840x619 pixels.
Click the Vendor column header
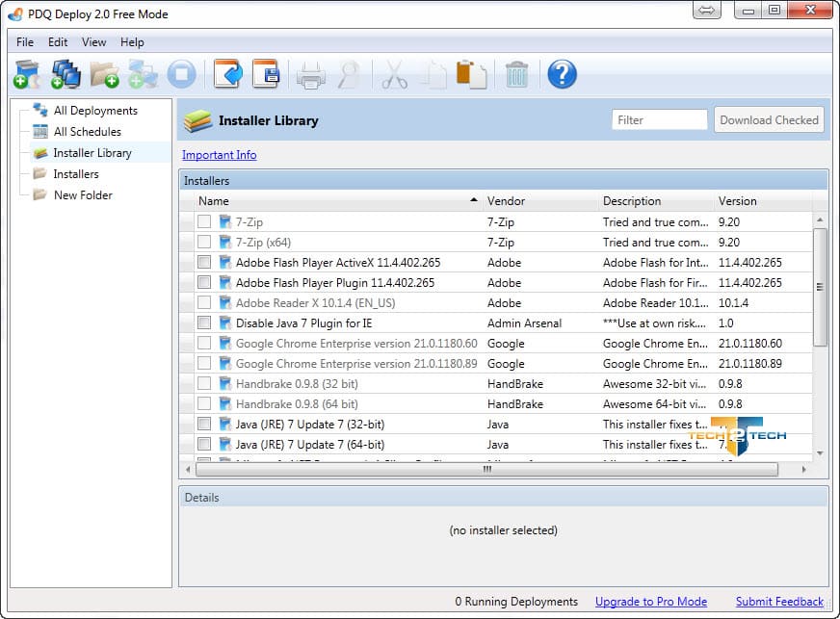[506, 201]
